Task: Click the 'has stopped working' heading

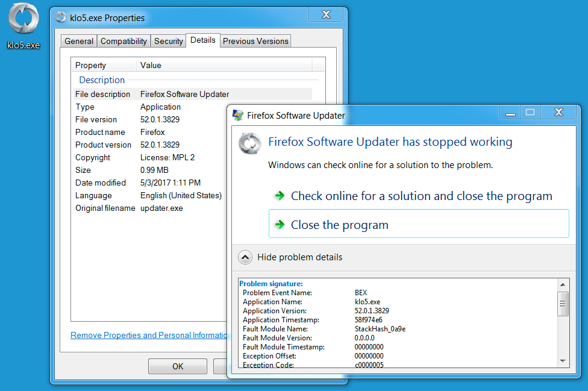Action: 390,142
